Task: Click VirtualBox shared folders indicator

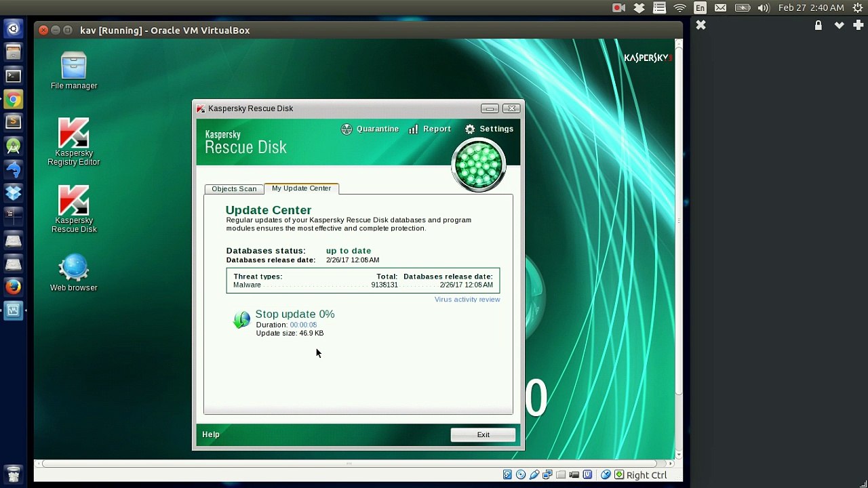Action: point(561,475)
